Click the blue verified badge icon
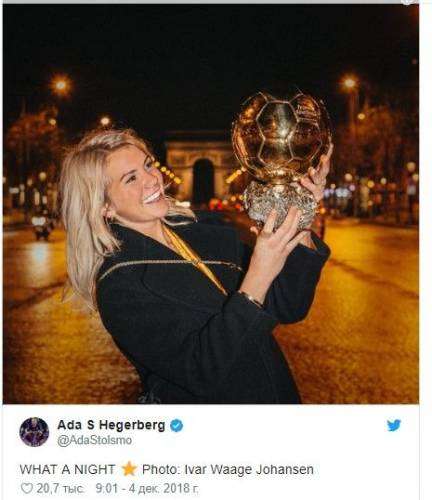The width and height of the screenshot is (432, 500). pyautogui.click(x=176, y=426)
